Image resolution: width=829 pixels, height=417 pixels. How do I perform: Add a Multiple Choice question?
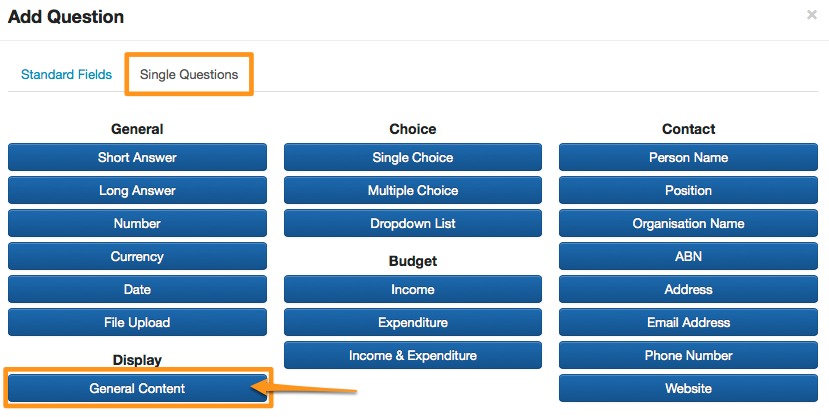(x=412, y=190)
